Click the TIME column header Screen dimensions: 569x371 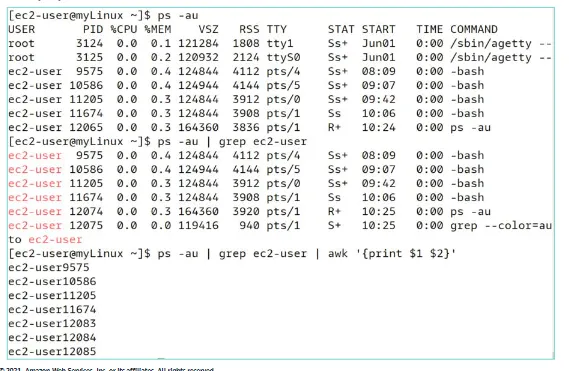click(430, 29)
